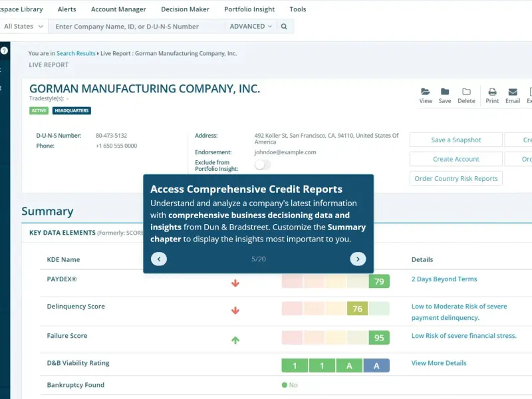Click the Save a Snapshot button

(456, 140)
